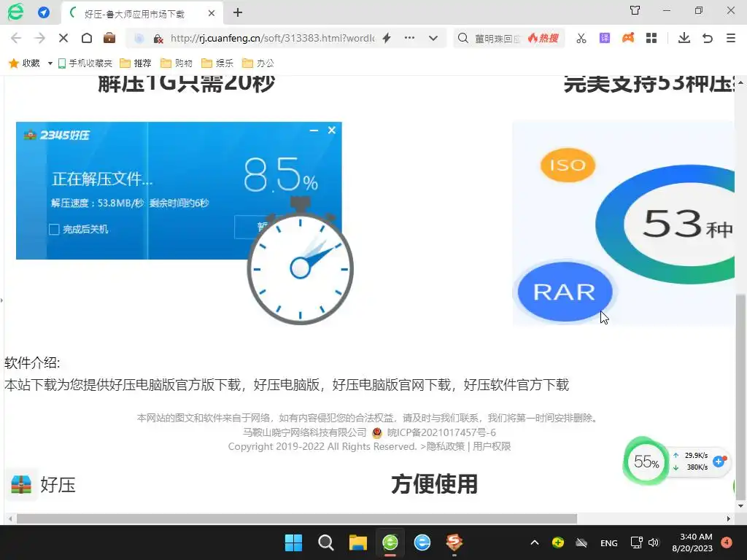Click the 360 browser logo icon
Image resolution: width=747 pixels, height=560 pixels.
click(15, 12)
